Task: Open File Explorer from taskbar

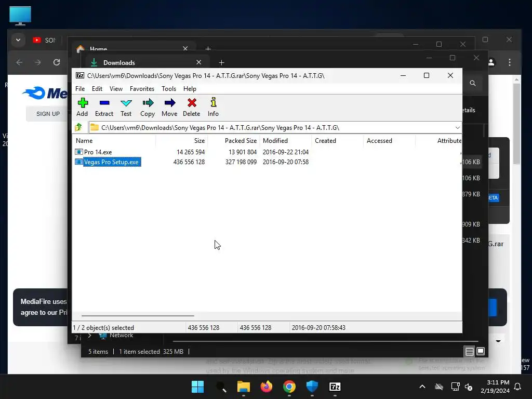Action: tap(244, 387)
